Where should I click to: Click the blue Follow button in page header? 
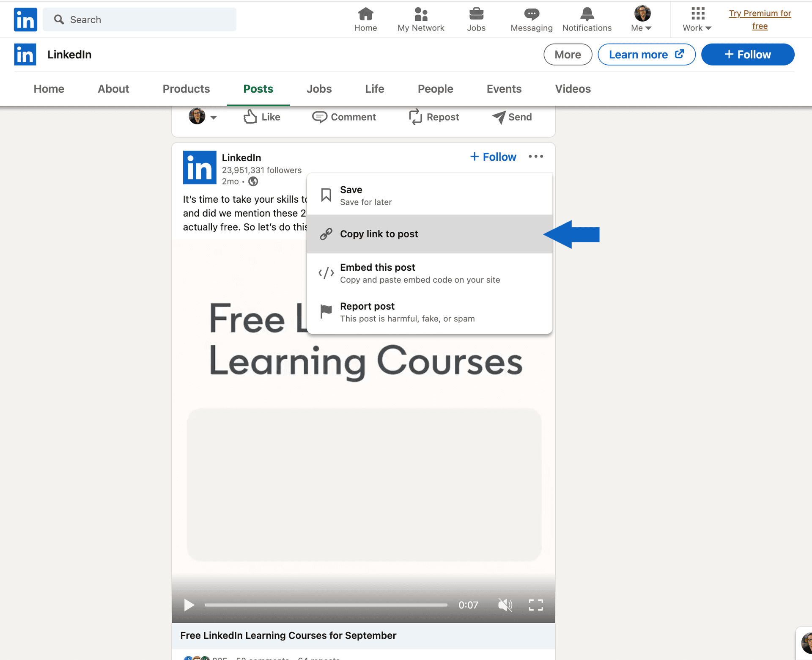click(x=747, y=55)
